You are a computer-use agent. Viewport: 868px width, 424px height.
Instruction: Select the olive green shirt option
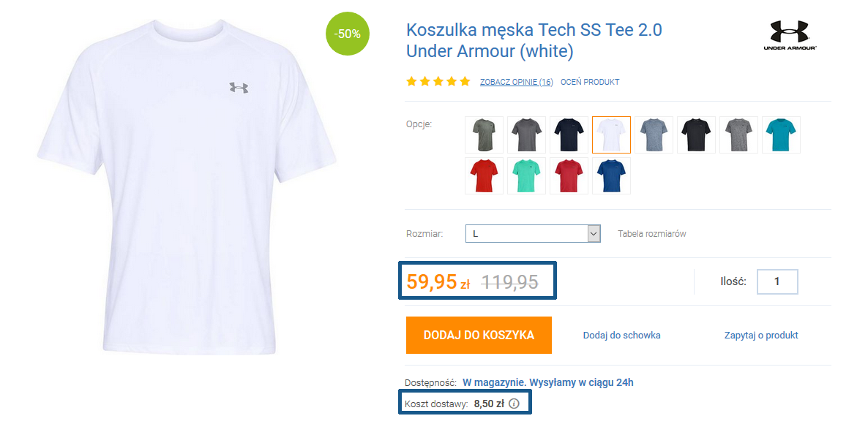484,135
